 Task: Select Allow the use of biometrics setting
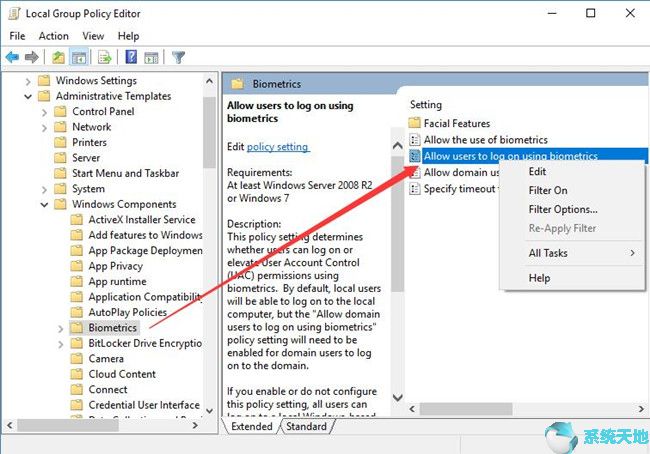pos(485,140)
